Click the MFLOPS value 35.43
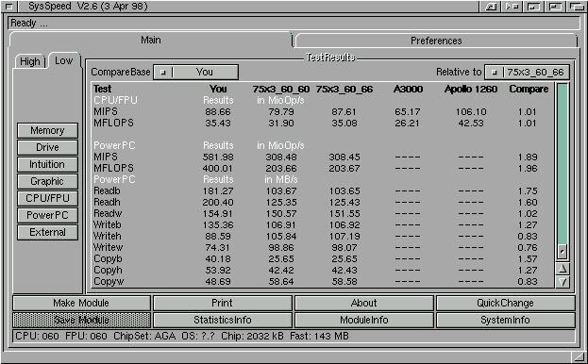588x364 pixels. 218,124
